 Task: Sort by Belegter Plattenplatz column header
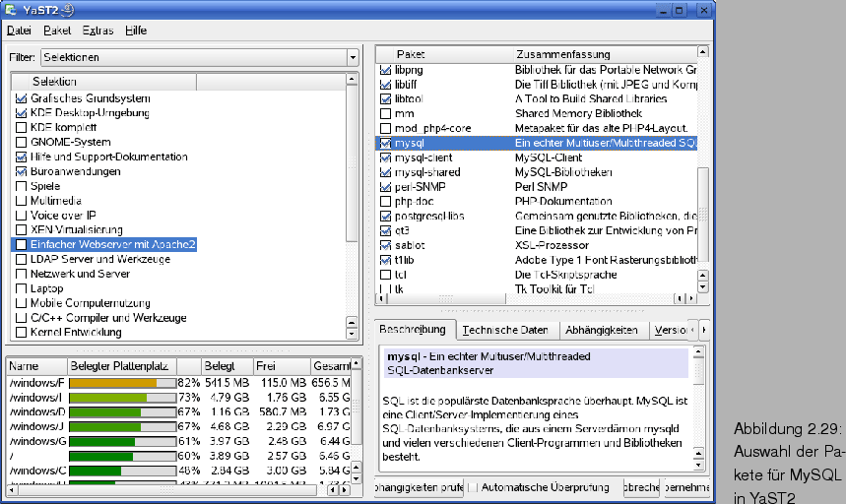tap(122, 366)
